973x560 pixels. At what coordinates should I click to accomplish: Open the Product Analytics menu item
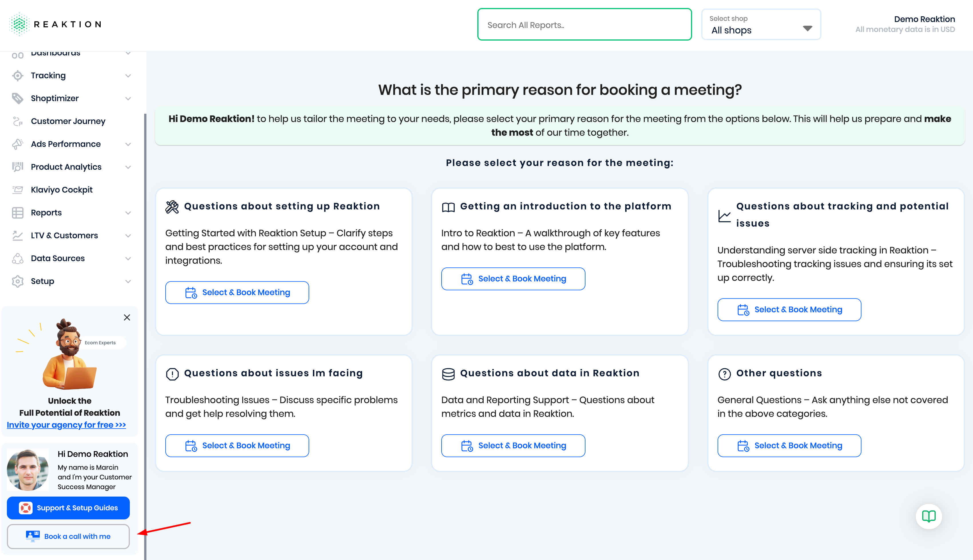pyautogui.click(x=66, y=167)
